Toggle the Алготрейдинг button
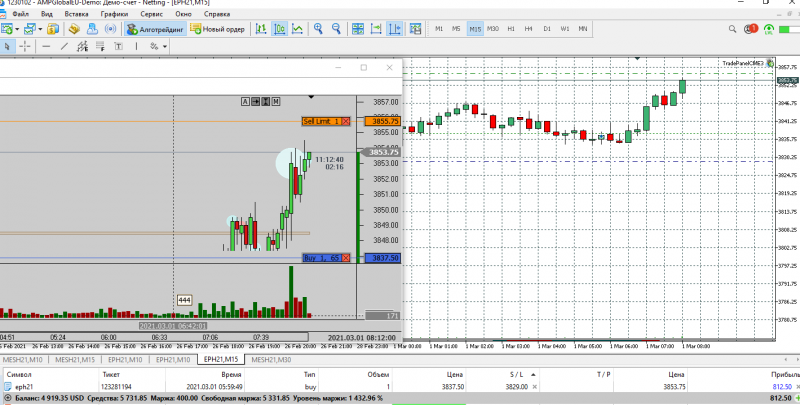This screenshot has height=405, width=800. (x=155, y=29)
